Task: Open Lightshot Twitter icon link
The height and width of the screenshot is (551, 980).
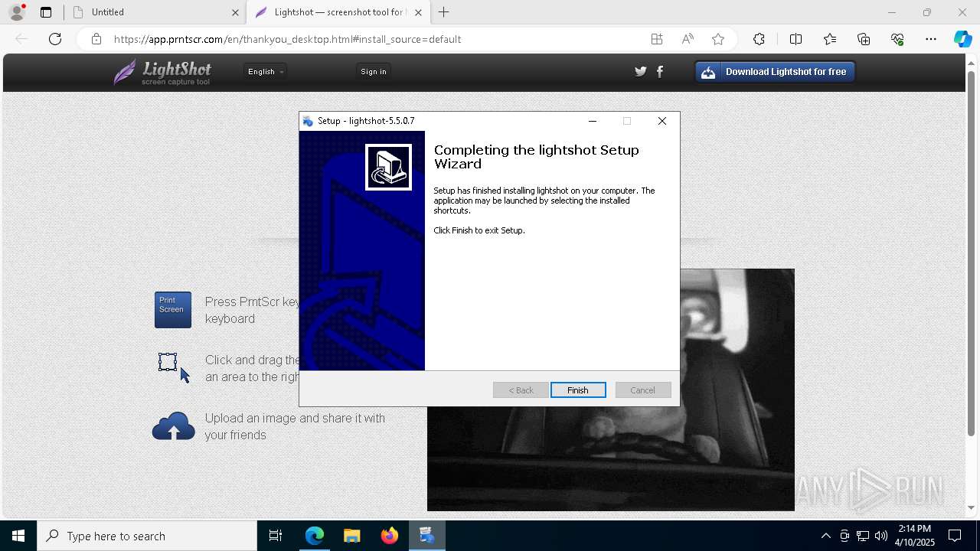Action: coord(641,71)
